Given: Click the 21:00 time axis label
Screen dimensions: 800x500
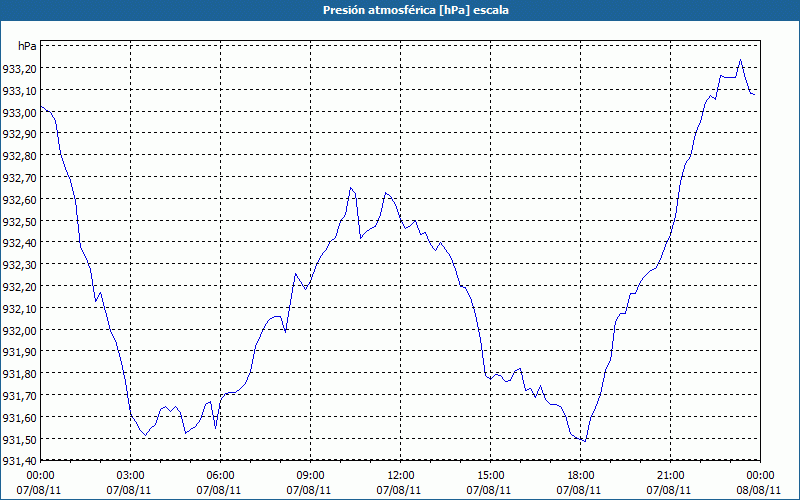Looking at the screenshot, I should click(x=670, y=476).
